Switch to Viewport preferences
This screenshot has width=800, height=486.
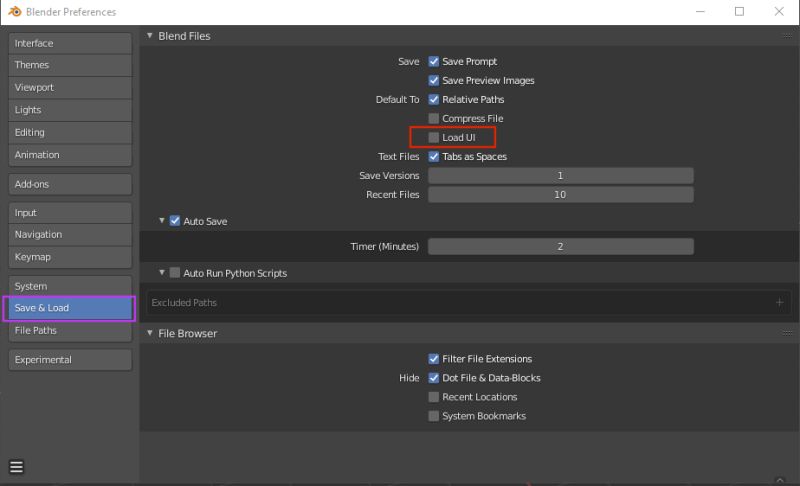[x=70, y=88]
